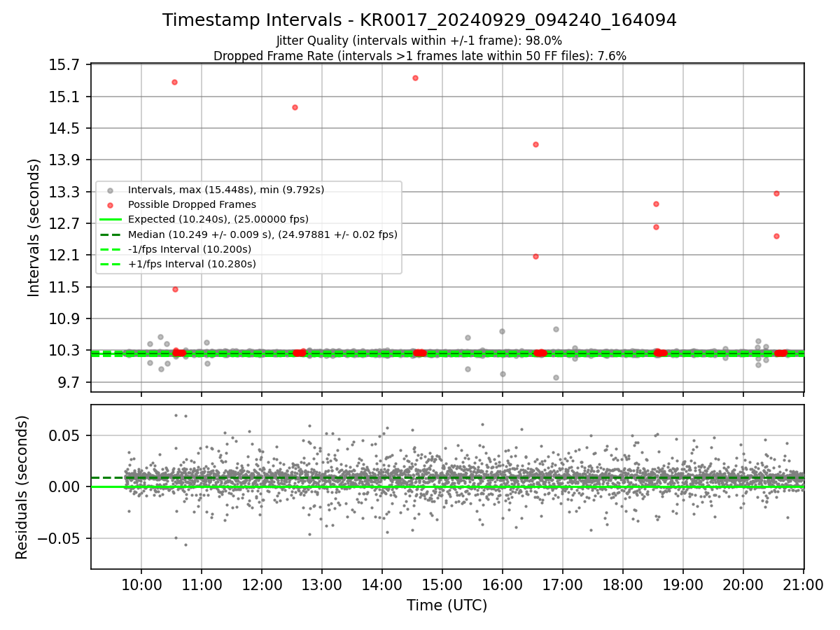Click the red point near 20:30 at 12.5 seconds

[x=776, y=236]
